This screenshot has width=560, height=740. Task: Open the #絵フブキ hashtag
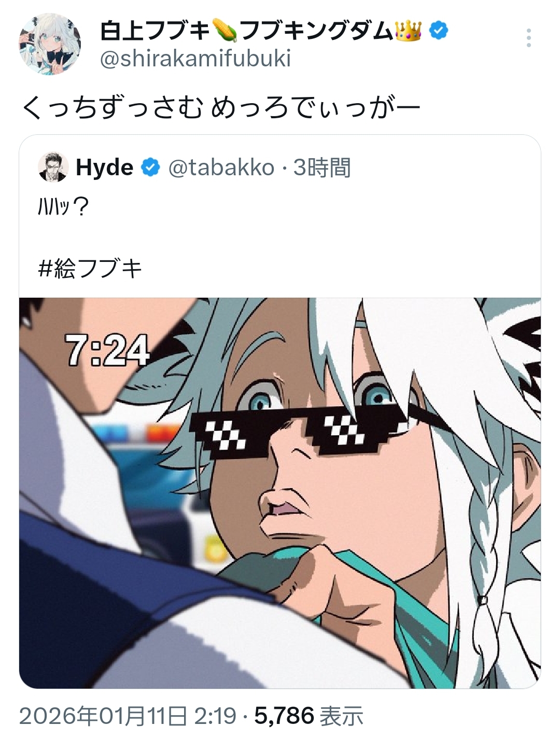coord(90,269)
